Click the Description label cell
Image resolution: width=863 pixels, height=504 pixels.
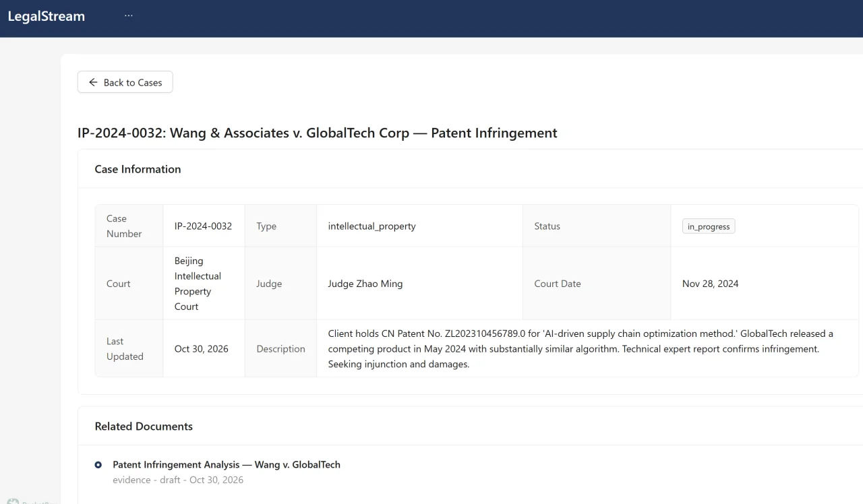[280, 348]
